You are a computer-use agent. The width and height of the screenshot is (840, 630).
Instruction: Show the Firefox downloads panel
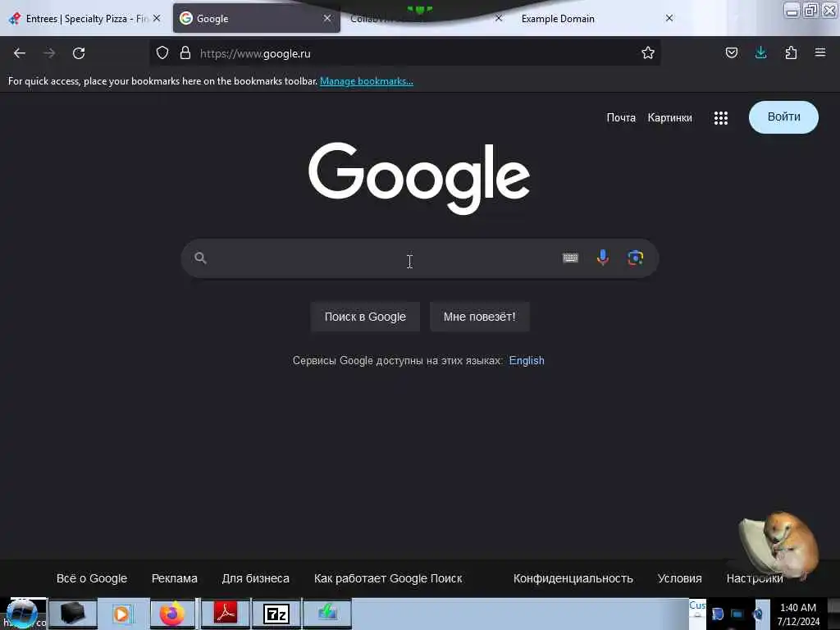pyautogui.click(x=760, y=52)
